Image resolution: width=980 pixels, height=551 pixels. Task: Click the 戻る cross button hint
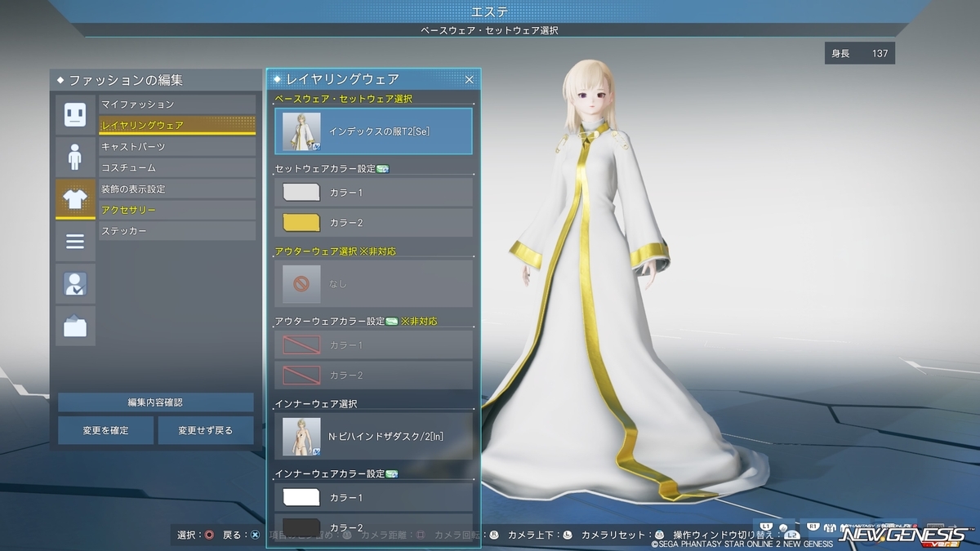click(x=256, y=535)
